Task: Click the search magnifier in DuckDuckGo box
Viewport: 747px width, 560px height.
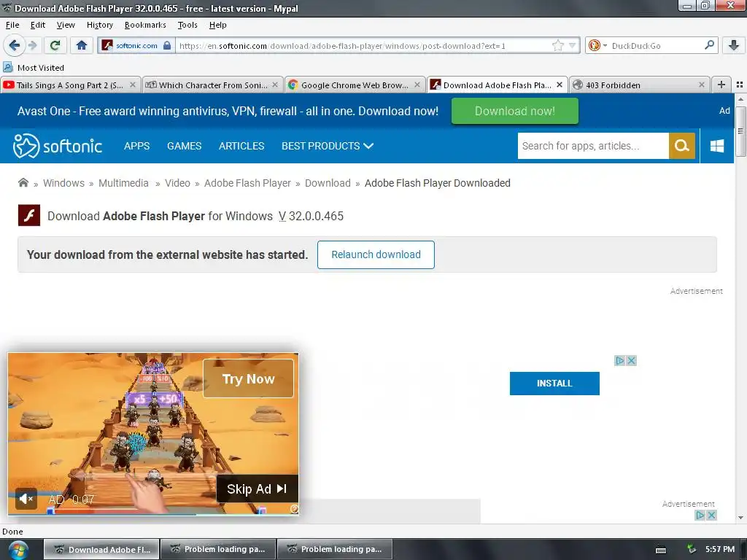Action: 709,45
